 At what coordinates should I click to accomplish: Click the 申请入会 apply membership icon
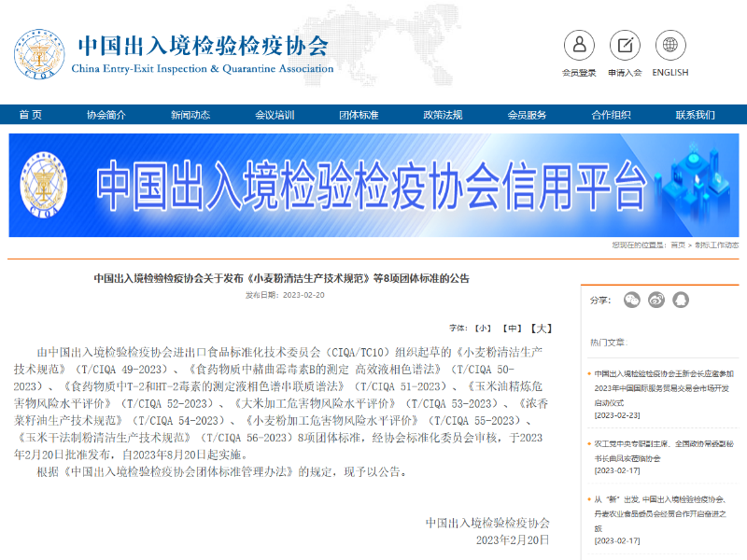[625, 46]
